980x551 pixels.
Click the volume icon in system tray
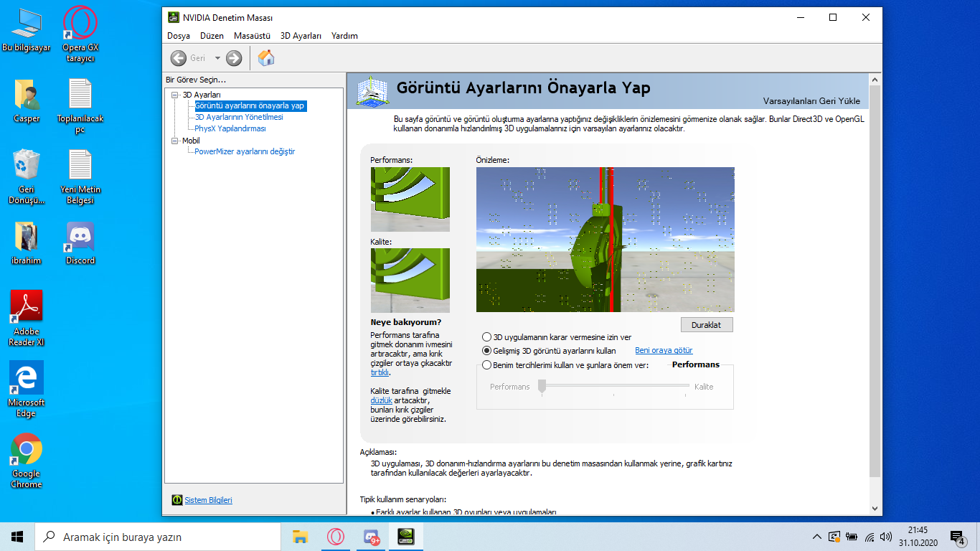click(x=886, y=537)
